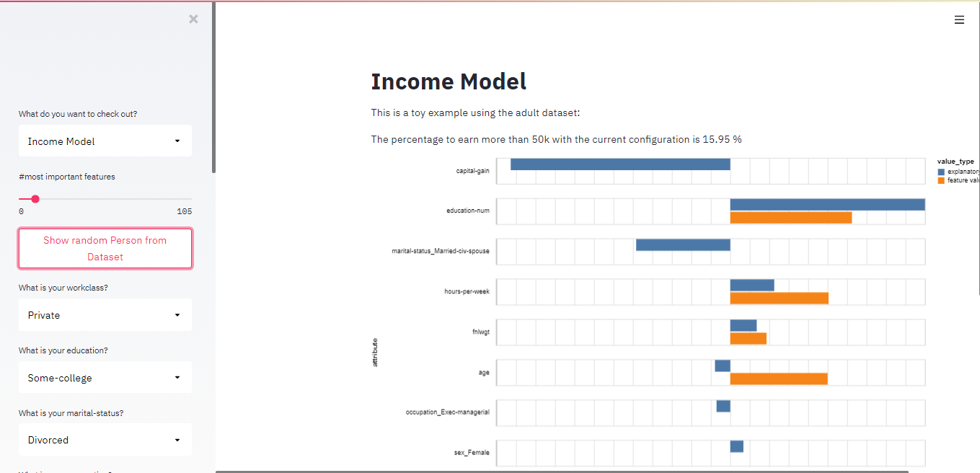This screenshot has width=980, height=473.
Task: Click the Income Model heading
Action: tap(449, 81)
